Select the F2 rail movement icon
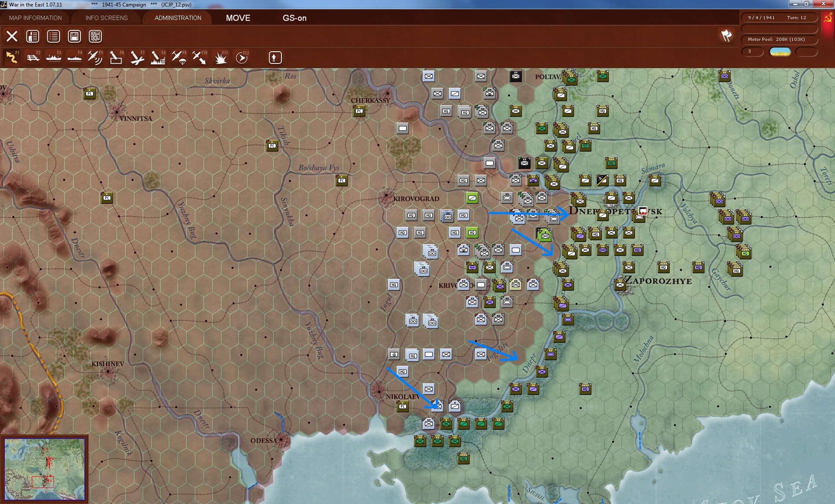 tap(33, 57)
